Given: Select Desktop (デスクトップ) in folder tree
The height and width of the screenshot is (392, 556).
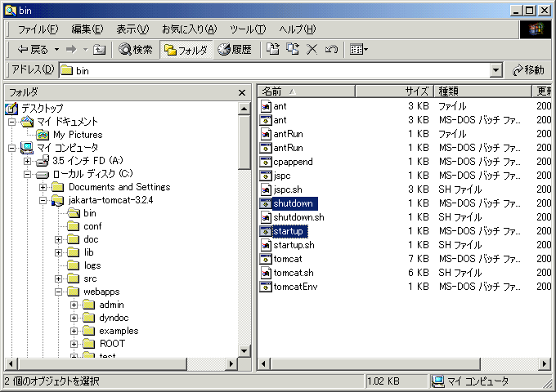Looking at the screenshot, I should pos(43,108).
